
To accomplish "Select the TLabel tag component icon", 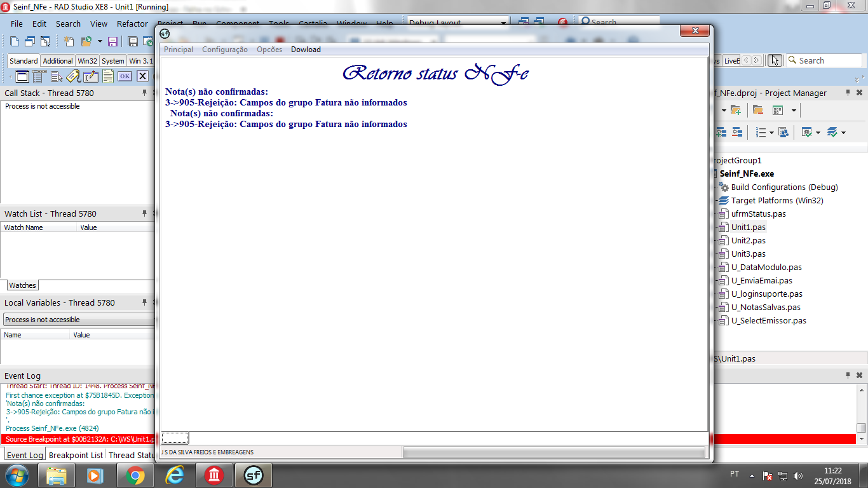I will [74, 76].
